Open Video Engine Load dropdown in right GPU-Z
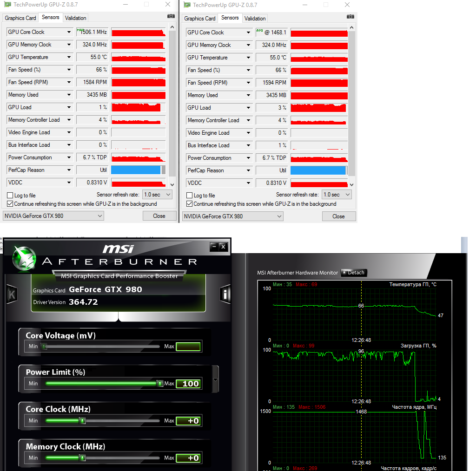This screenshot has width=476, height=471. [x=248, y=133]
